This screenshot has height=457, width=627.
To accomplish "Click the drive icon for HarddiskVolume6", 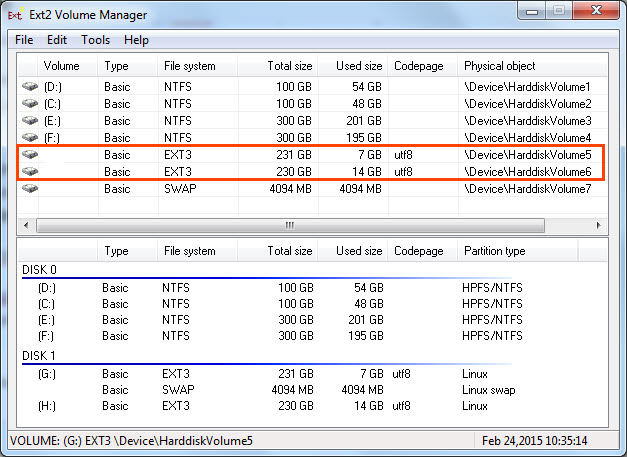I will 30,172.
